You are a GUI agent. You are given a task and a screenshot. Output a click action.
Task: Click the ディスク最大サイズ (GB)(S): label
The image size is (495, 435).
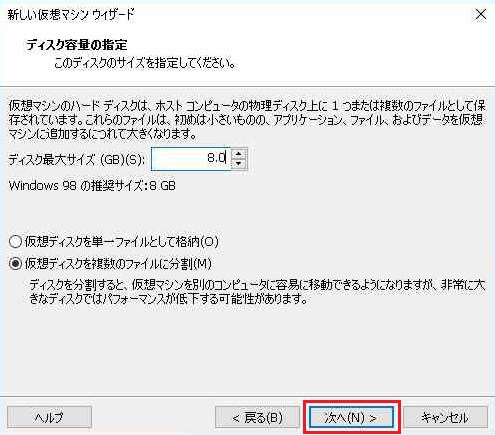[x=77, y=160]
